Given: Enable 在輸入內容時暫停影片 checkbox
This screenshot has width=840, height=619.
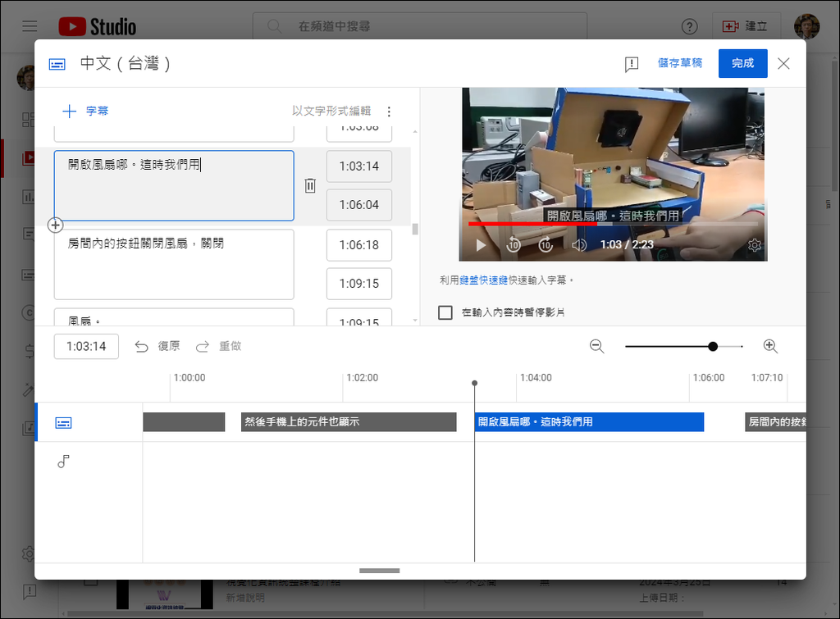Looking at the screenshot, I should (445, 312).
